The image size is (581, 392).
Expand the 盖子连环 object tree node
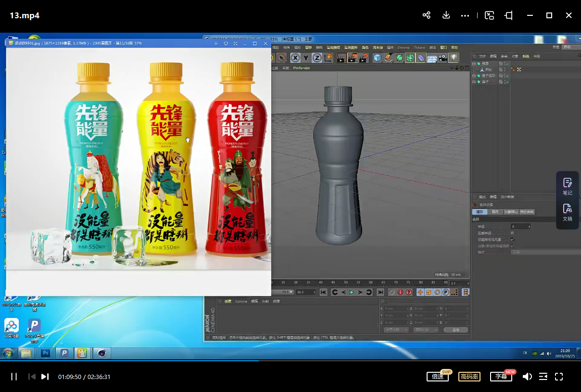[474, 76]
